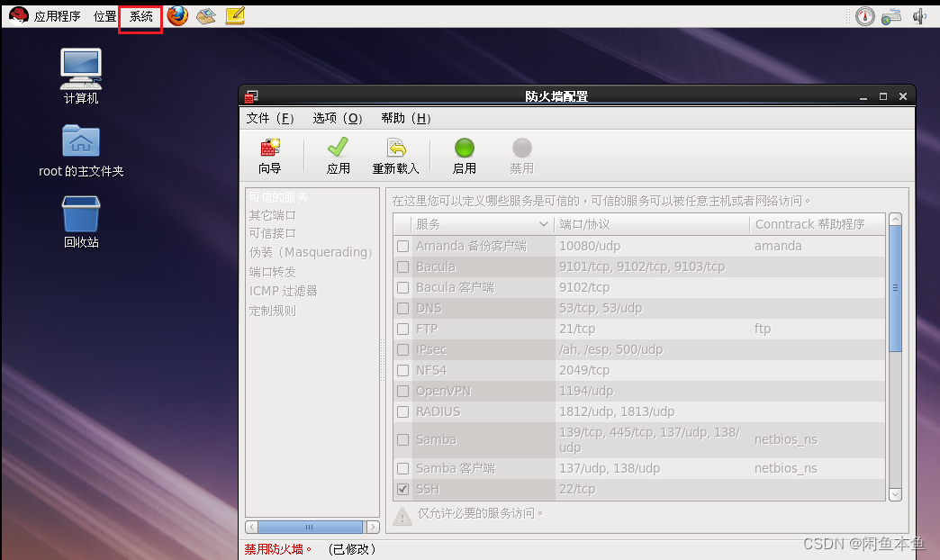
Task: Click the round gauge icon in system tray
Action: point(864,16)
